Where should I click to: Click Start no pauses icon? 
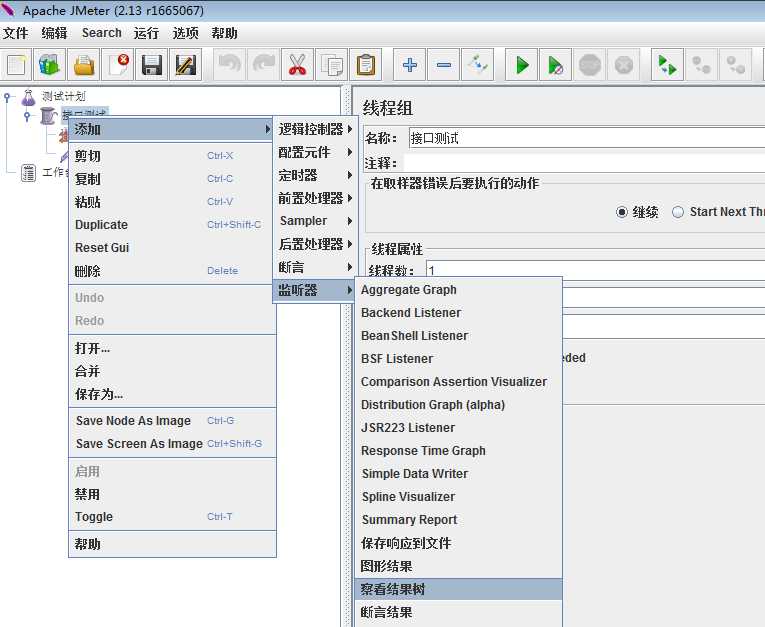pos(555,64)
